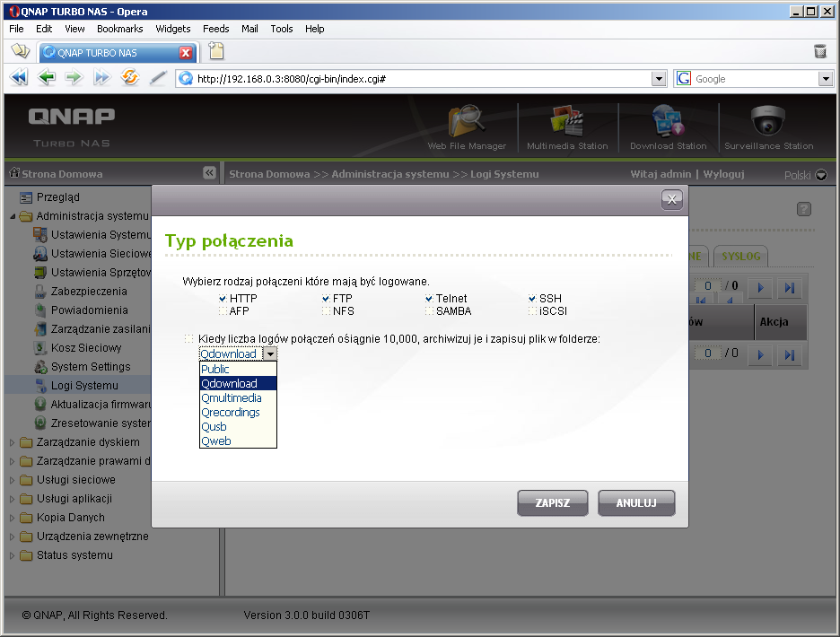840x637 pixels.
Task: Open Polski language selector
Action: tap(805, 175)
